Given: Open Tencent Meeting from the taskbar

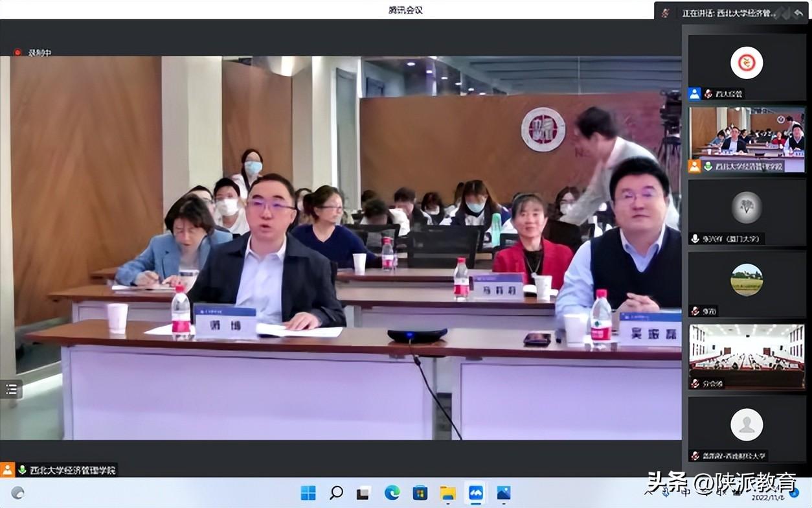Looking at the screenshot, I should point(476,493).
